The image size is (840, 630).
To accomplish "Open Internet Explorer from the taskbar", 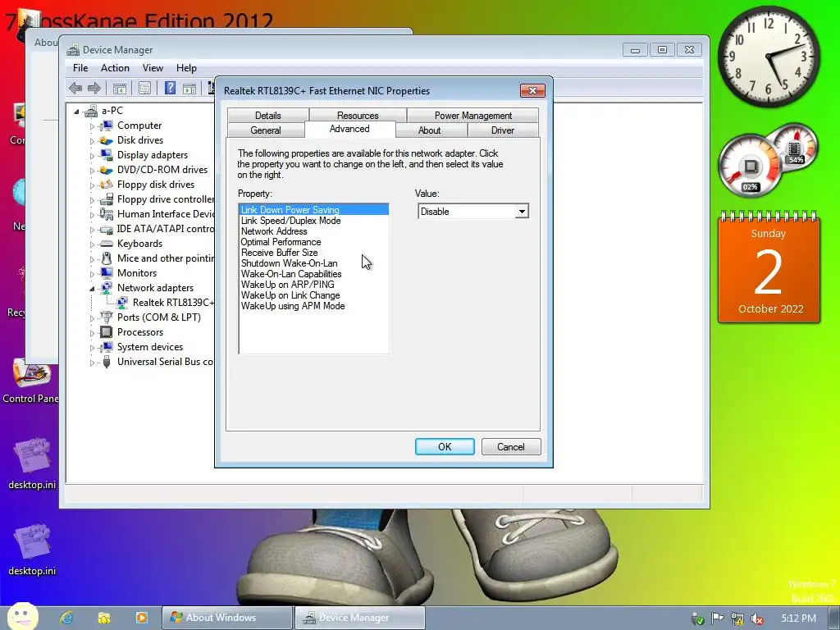I will tap(66, 618).
